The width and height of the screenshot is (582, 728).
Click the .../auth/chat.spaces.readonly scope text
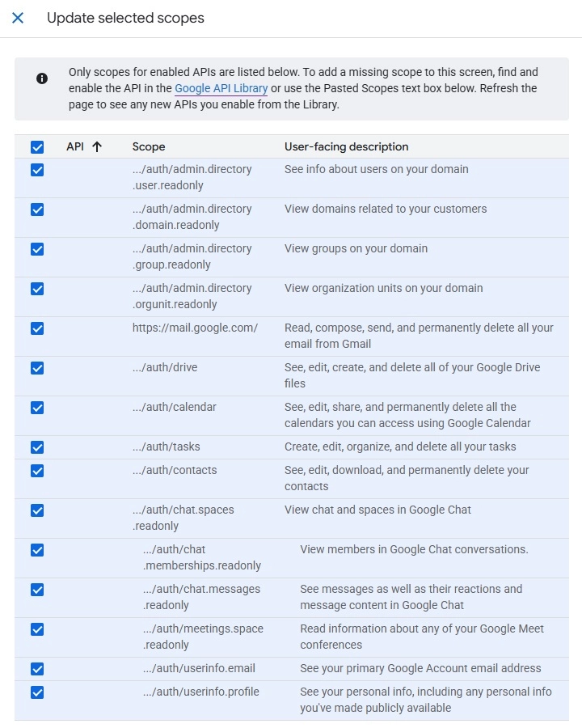pos(183,518)
